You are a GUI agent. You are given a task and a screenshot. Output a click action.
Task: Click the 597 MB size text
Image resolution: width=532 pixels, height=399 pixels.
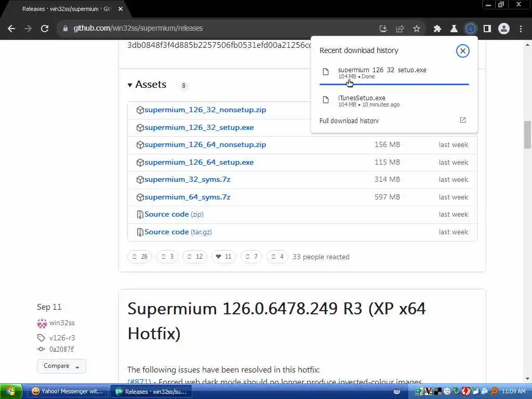(x=387, y=197)
